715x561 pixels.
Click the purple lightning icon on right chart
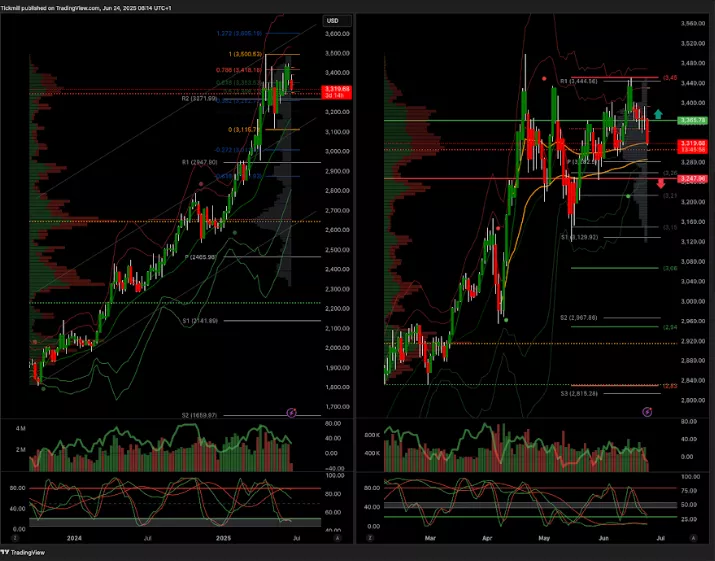tap(646, 411)
